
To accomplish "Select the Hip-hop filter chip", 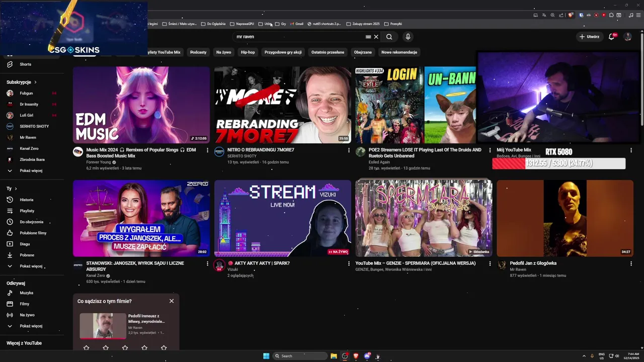I will tap(248, 52).
